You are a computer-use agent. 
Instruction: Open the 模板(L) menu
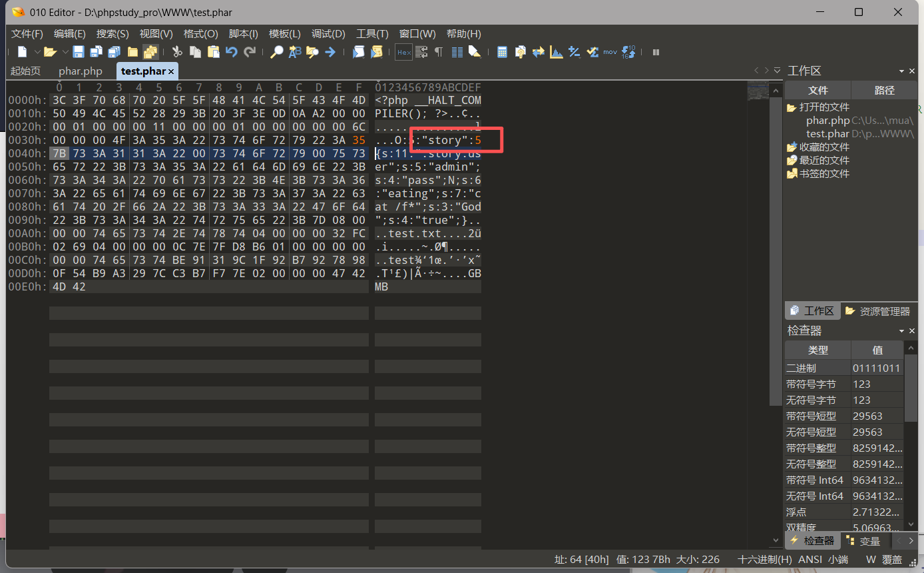(284, 34)
